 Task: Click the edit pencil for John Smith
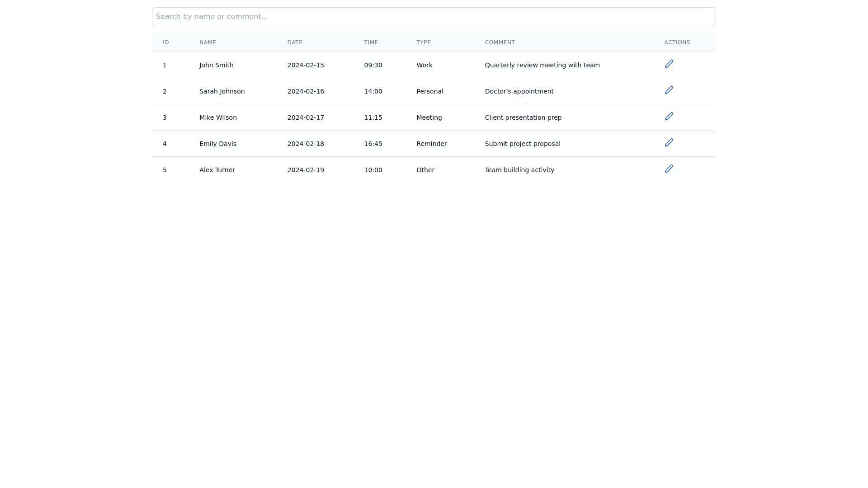click(669, 64)
